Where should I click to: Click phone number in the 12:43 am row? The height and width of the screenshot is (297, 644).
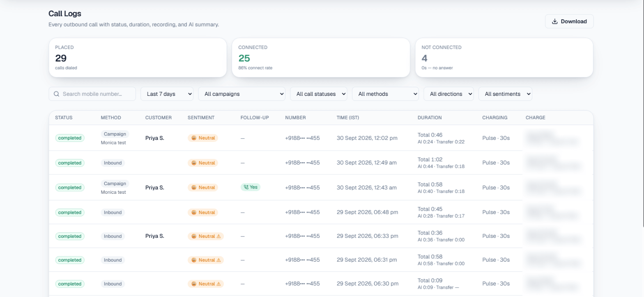point(302,188)
